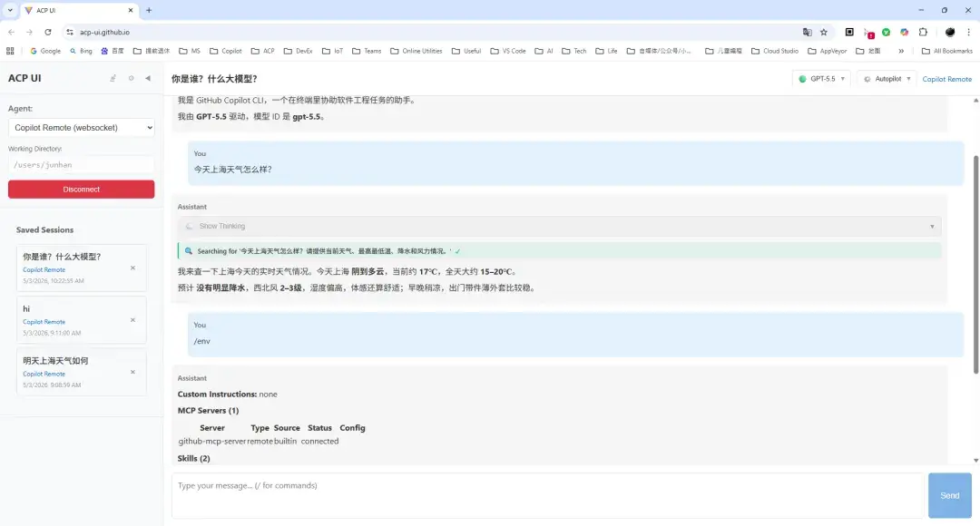Open the GPT-5.5 model selector
Screen dimensions: 980x526
coord(822,79)
